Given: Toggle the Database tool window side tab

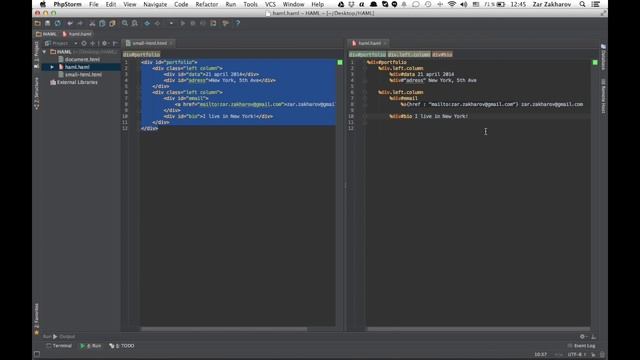Looking at the screenshot, I should [x=603, y=57].
